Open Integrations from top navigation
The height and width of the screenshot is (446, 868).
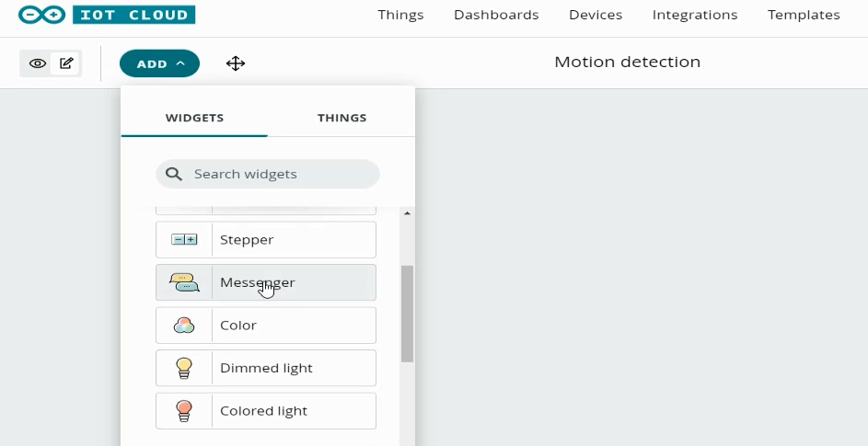point(695,15)
